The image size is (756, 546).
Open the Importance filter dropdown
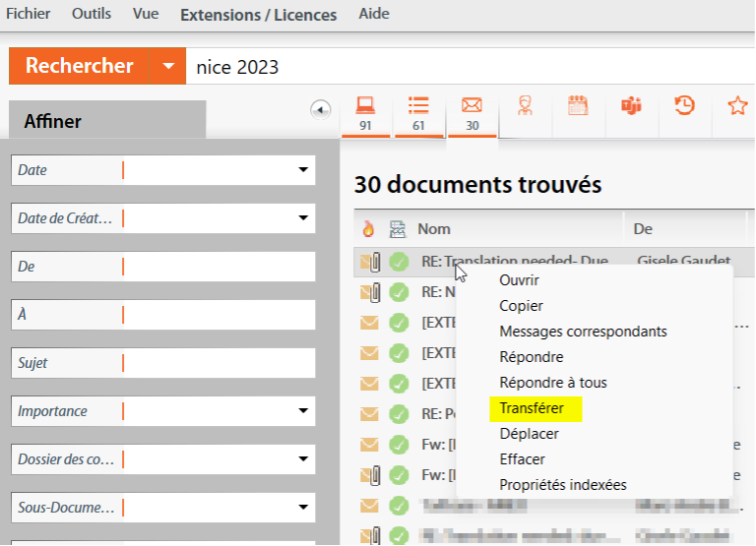tap(303, 411)
